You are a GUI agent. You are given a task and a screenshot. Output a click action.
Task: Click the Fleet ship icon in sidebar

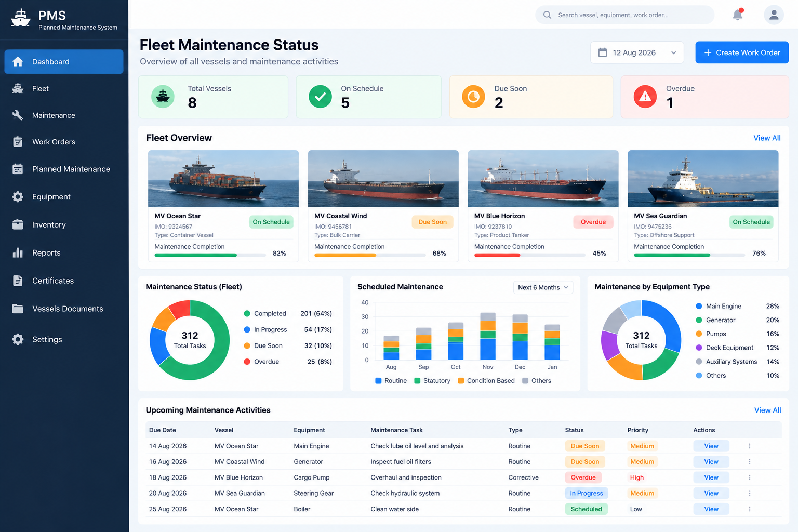point(18,88)
